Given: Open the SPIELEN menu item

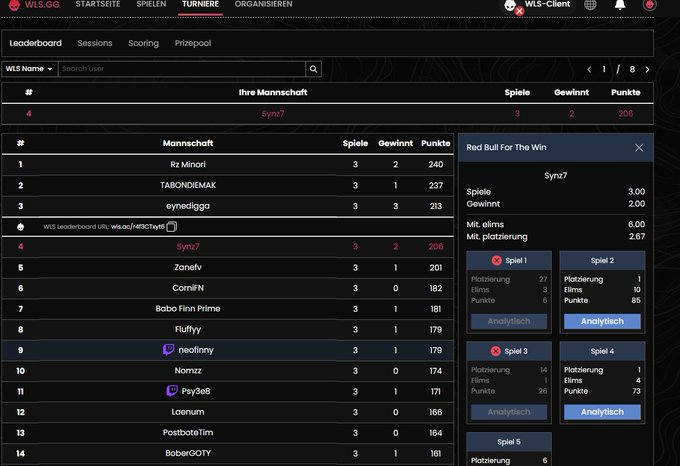Looking at the screenshot, I should coord(151,4).
